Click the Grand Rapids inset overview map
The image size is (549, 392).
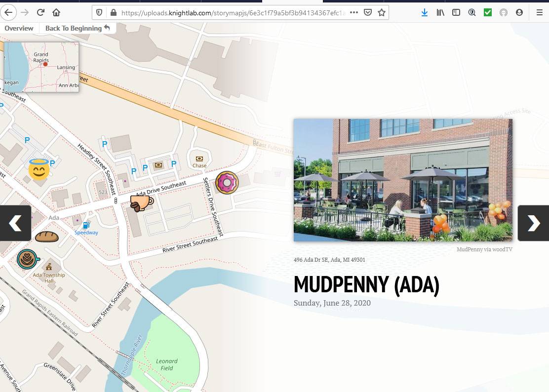click(x=41, y=66)
